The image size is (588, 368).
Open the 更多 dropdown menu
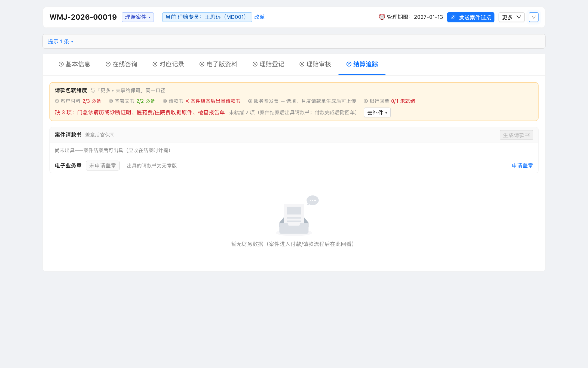pos(512,17)
